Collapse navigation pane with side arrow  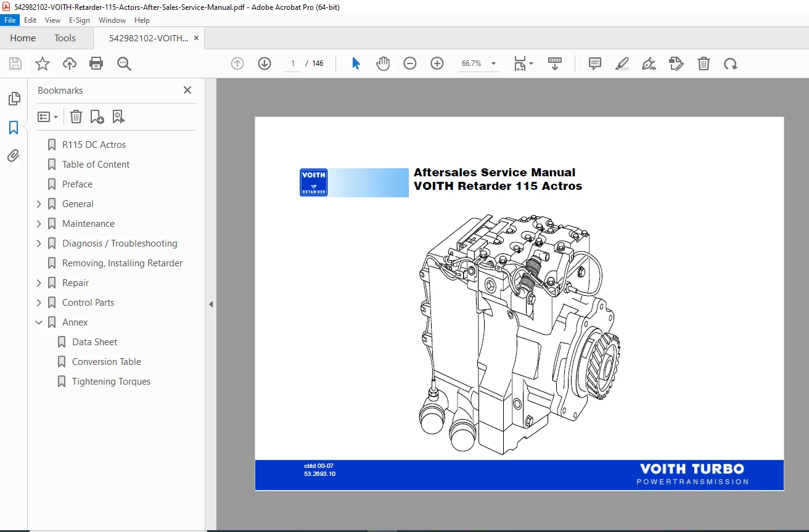coord(211,304)
